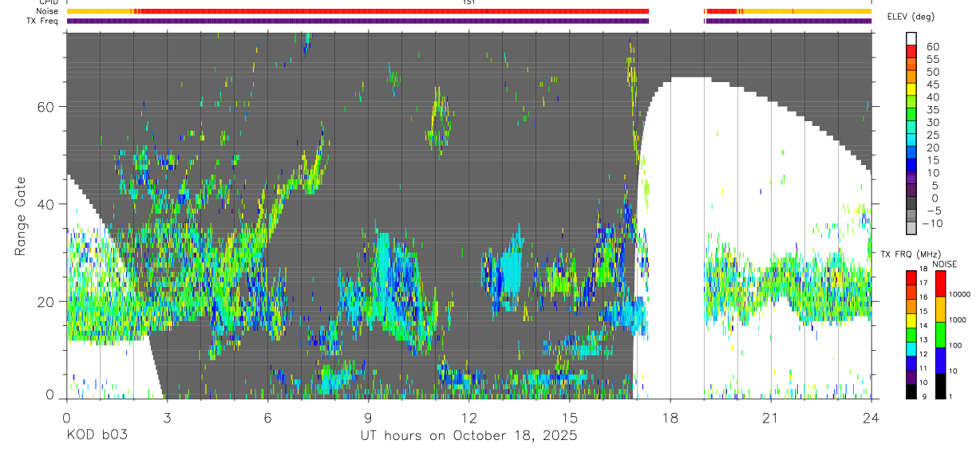This screenshot has height=452, width=980.
Task: Click the "24" UT hour x-axis tick label
Action: tap(871, 417)
